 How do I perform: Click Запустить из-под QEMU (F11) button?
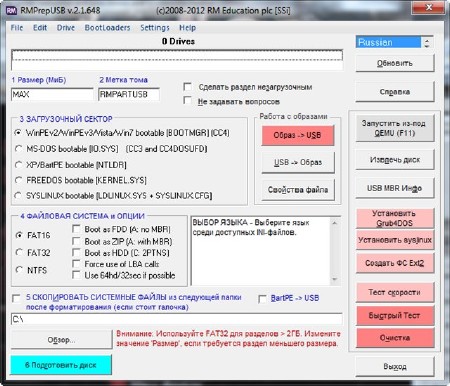[x=395, y=128]
